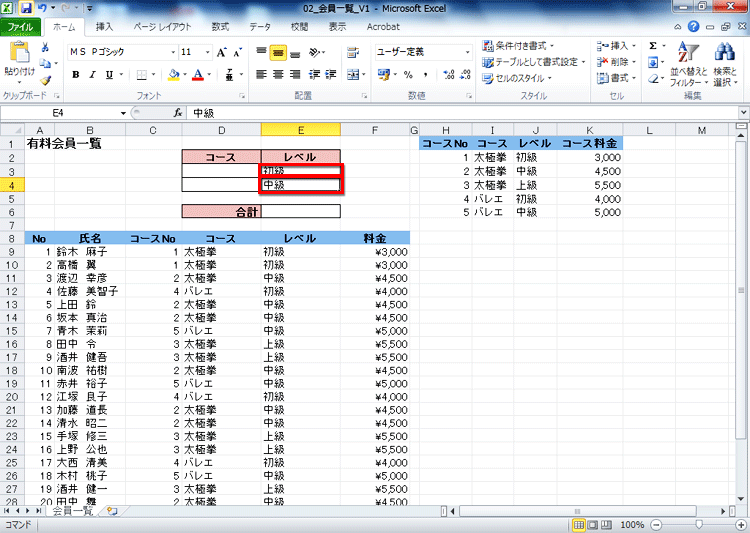The width and height of the screenshot is (750, 533).
Task: Apply the red font color A
Action: pyautogui.click(x=198, y=75)
